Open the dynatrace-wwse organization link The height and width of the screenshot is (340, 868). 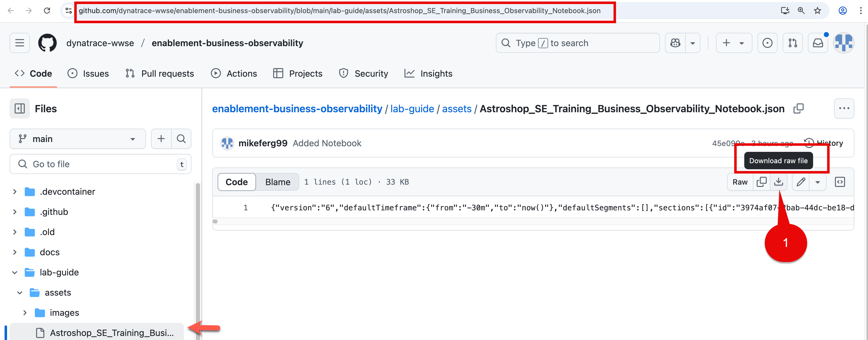pos(100,43)
